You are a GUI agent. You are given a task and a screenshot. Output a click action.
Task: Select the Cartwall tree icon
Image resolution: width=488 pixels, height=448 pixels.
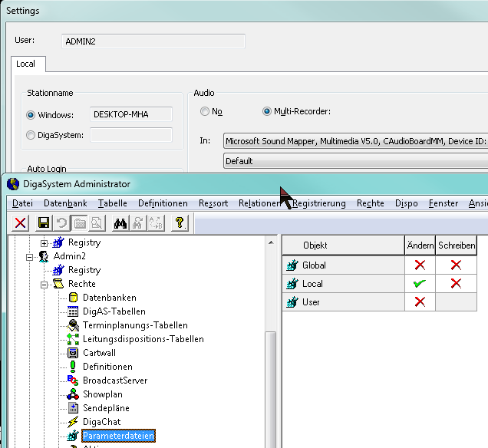click(74, 353)
